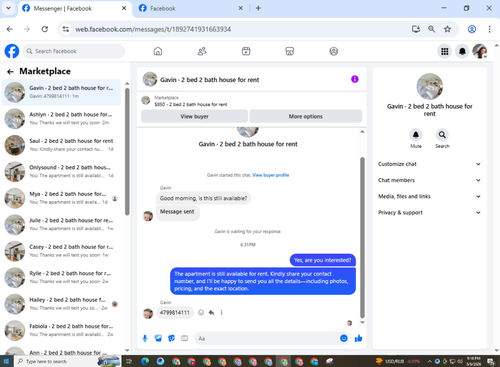The width and height of the screenshot is (500, 367).
Task: Open the Friends icon in top navigation
Action: click(x=202, y=51)
